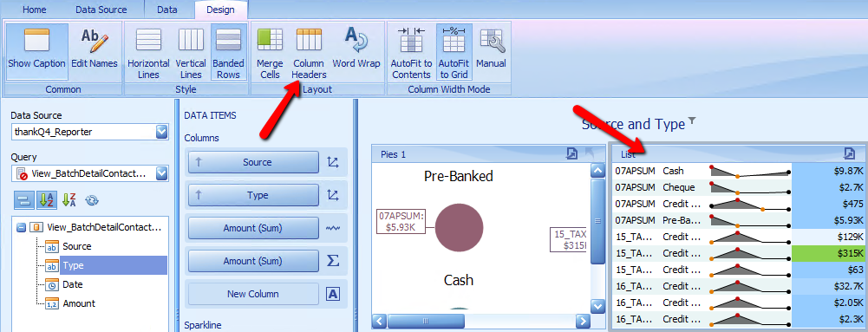Open the Query dropdown list
The image size is (868, 332).
click(x=161, y=173)
